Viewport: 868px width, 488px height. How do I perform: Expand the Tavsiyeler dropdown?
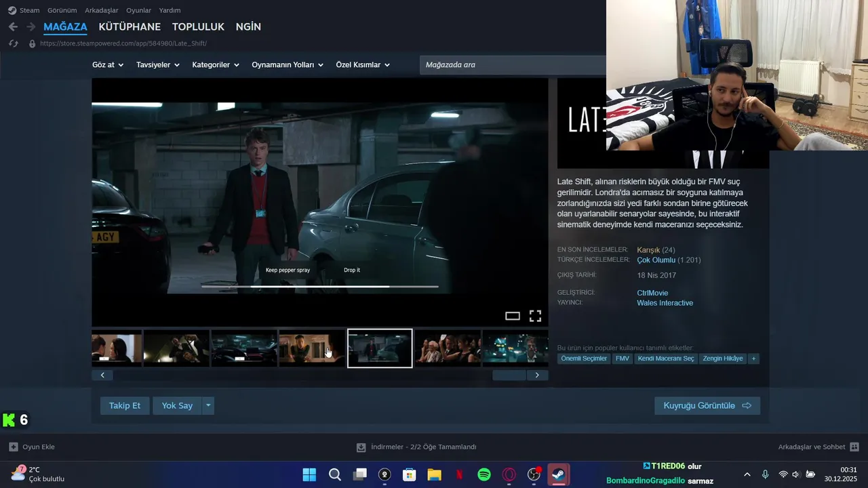[x=158, y=65]
